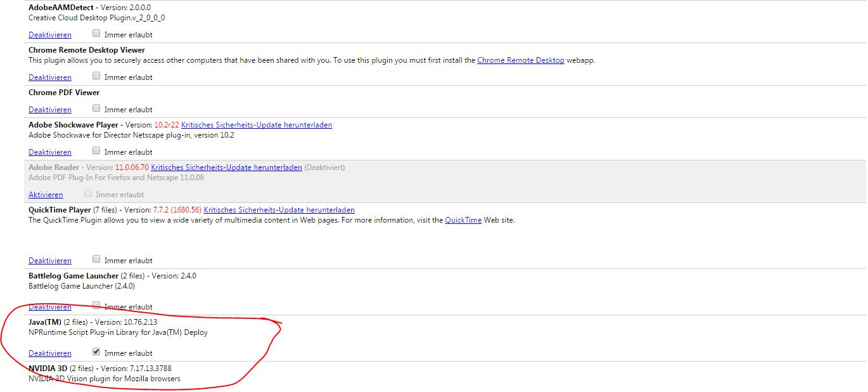Click Aktivieren to enable Adobe Reader
The height and width of the screenshot is (392, 868).
46,195
